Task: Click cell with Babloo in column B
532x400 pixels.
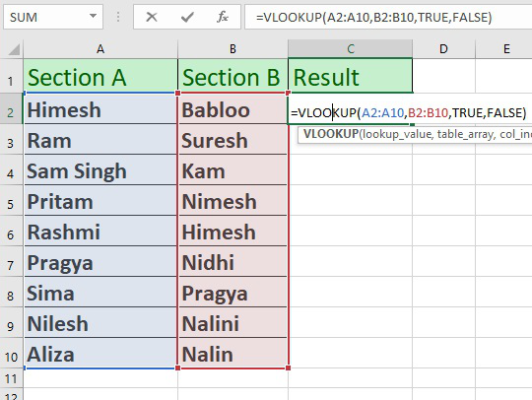Action: click(233, 110)
